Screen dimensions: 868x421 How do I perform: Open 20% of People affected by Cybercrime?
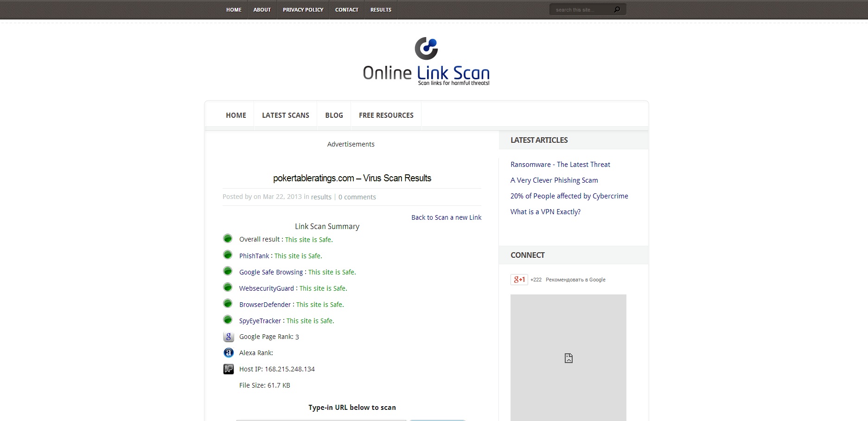click(x=569, y=196)
